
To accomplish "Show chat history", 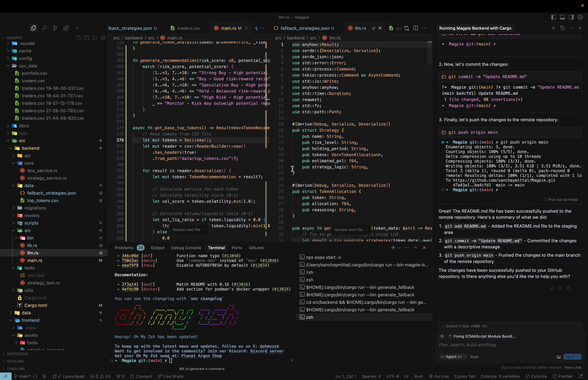I will click(562, 28).
